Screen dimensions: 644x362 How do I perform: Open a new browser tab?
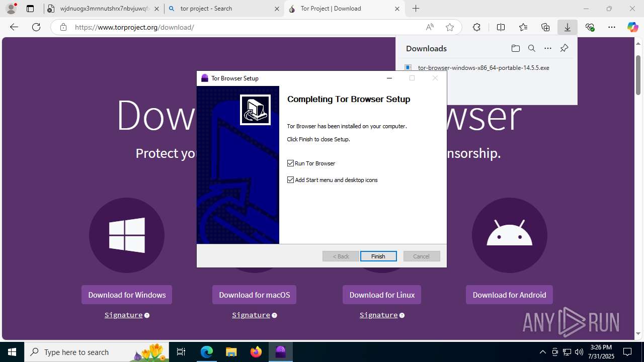[x=416, y=9]
